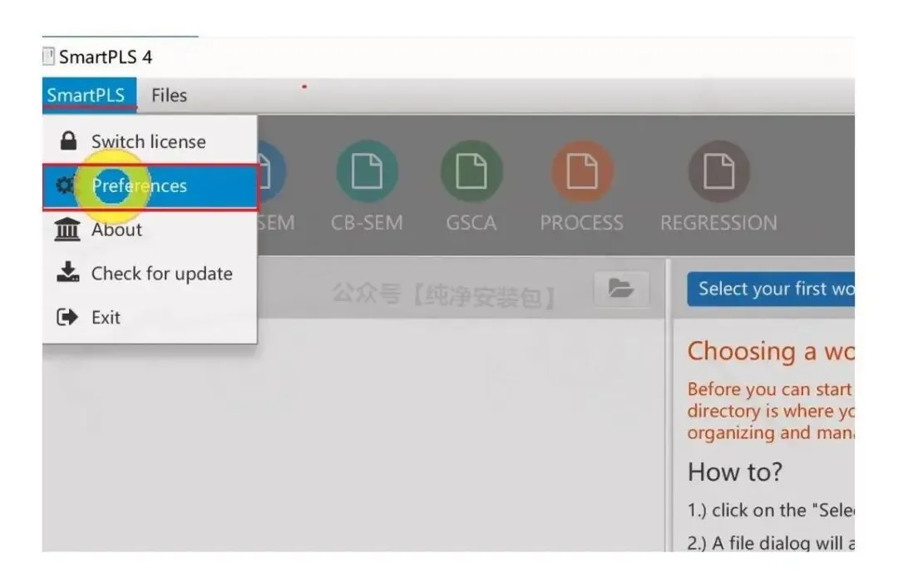898x588 pixels.
Task: Open the Files menu
Action: click(169, 95)
